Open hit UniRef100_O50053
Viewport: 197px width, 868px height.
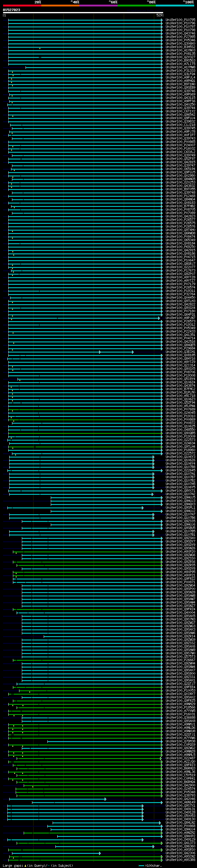pos(180,815)
